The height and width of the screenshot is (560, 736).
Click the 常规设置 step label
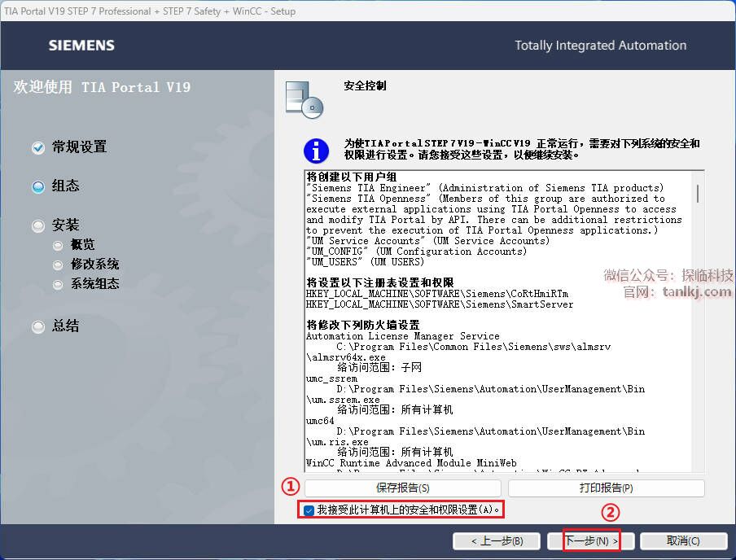coord(79,147)
